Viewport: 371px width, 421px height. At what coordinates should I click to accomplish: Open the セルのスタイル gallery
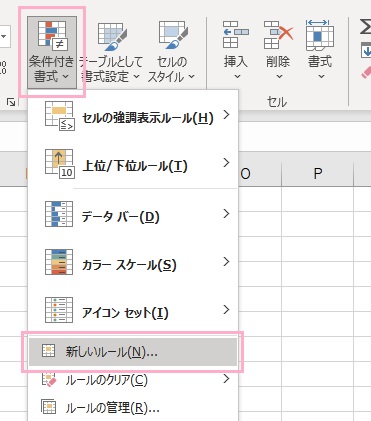click(171, 52)
